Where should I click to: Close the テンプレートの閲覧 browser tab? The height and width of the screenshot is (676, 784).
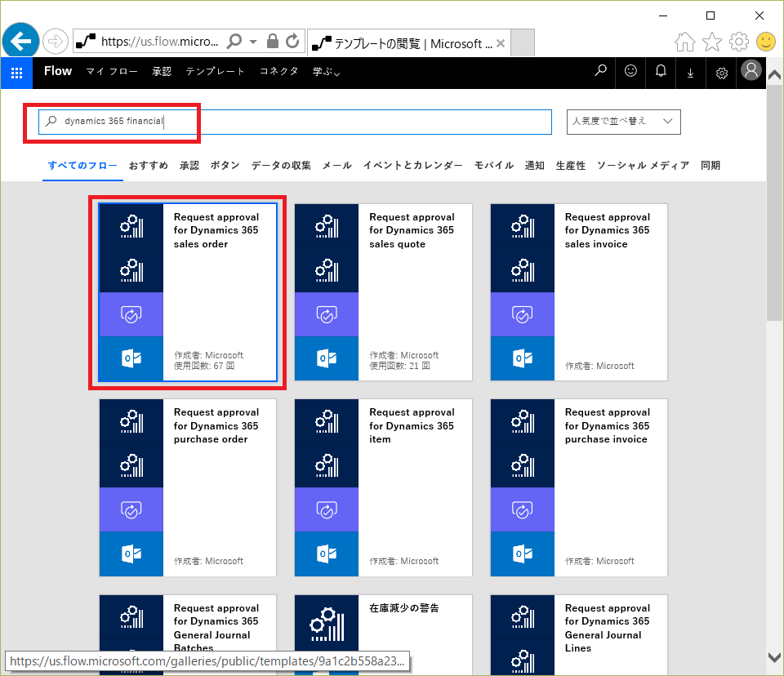[x=501, y=43]
